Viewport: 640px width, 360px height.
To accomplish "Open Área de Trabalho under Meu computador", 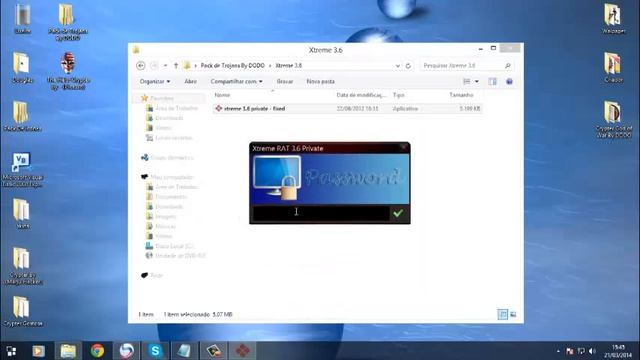I will point(176,187).
